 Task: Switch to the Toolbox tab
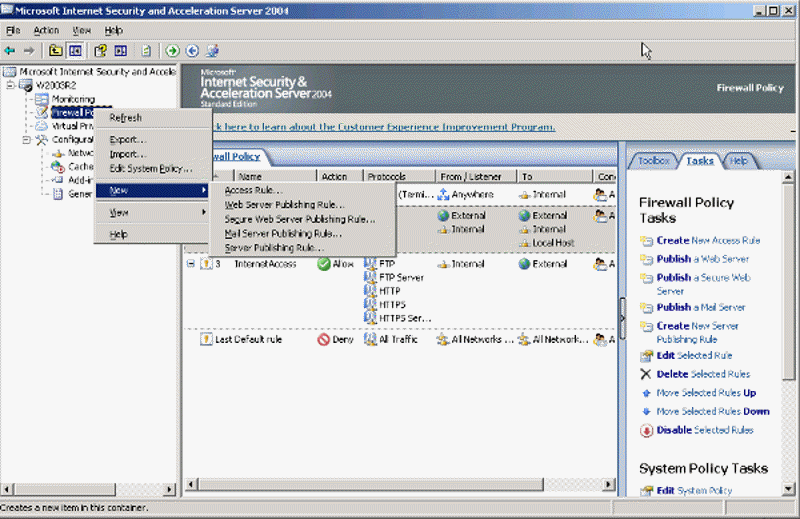tap(654, 161)
